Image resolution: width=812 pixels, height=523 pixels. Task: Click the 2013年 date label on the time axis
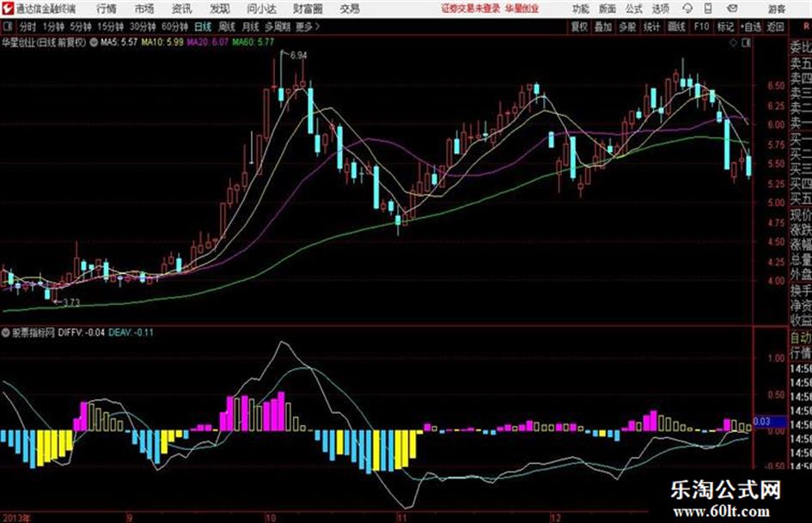tap(16, 518)
